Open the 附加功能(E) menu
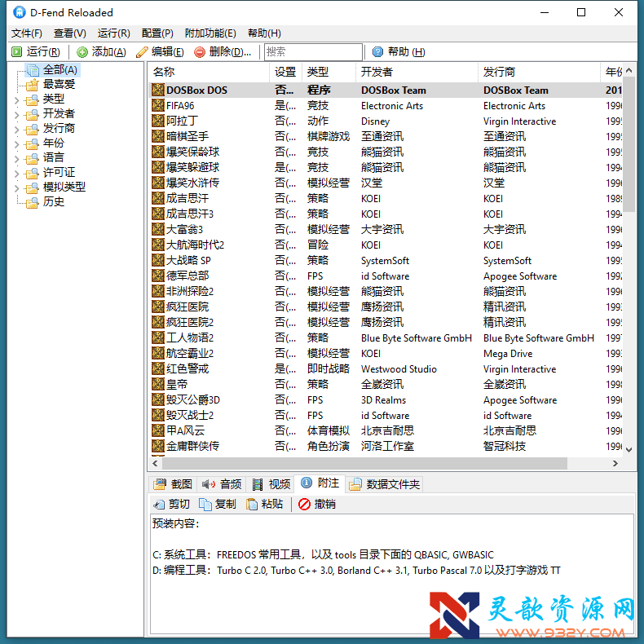The width and height of the screenshot is (644, 644). 210,33
